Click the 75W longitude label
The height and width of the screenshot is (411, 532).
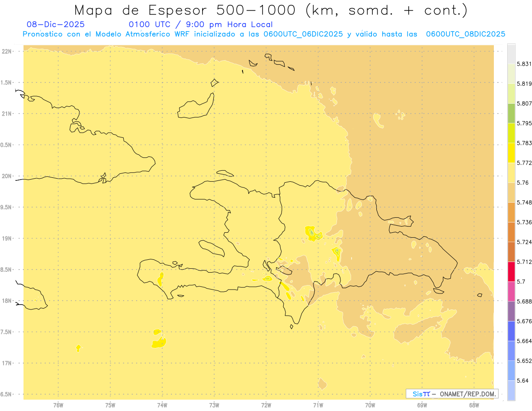(110, 405)
